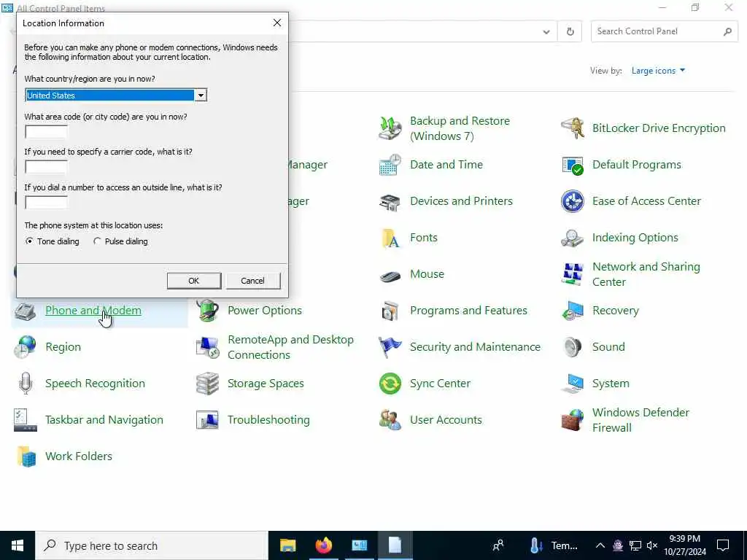Image resolution: width=747 pixels, height=560 pixels.
Task: Open the country/region combo box
Action: 116,96
